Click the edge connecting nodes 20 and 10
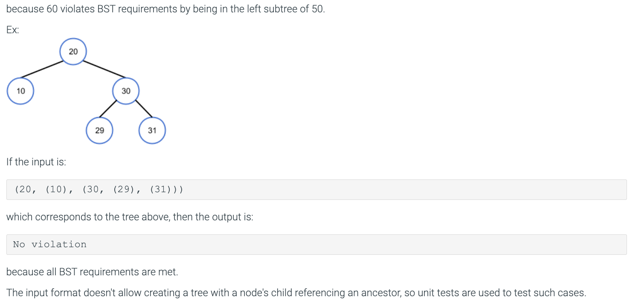This screenshot has width=644, height=306. tap(43, 69)
